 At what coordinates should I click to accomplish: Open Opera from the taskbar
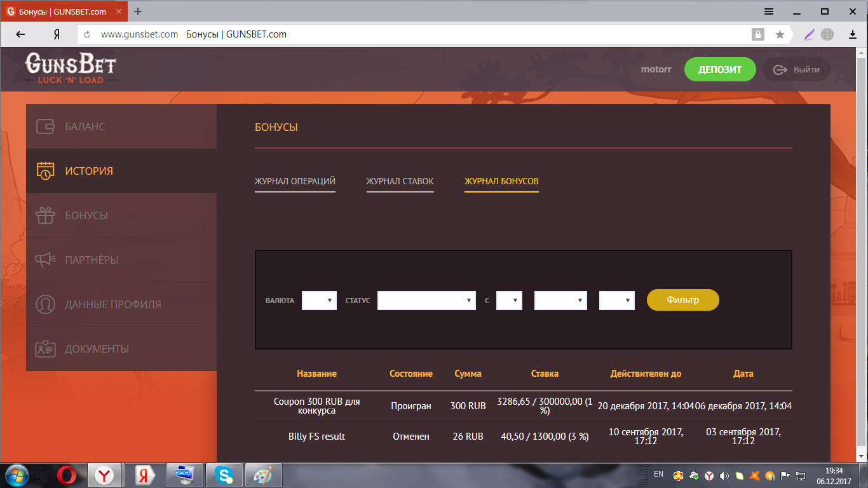67,475
